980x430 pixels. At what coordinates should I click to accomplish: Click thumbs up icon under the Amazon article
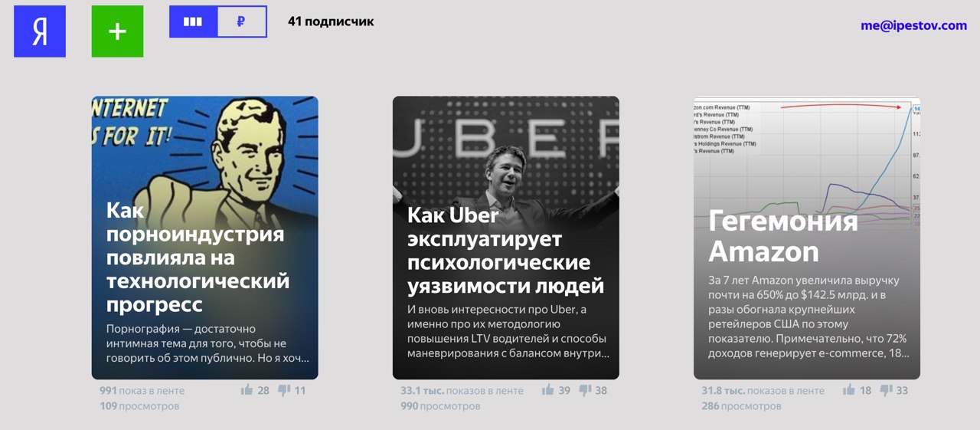[x=849, y=390]
